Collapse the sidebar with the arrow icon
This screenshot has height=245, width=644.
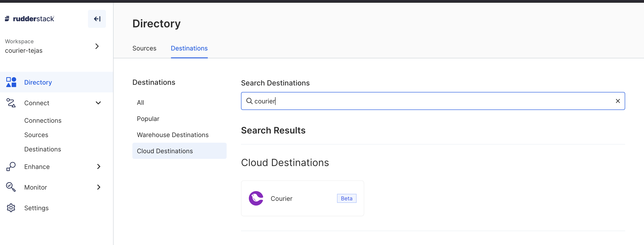point(97,18)
